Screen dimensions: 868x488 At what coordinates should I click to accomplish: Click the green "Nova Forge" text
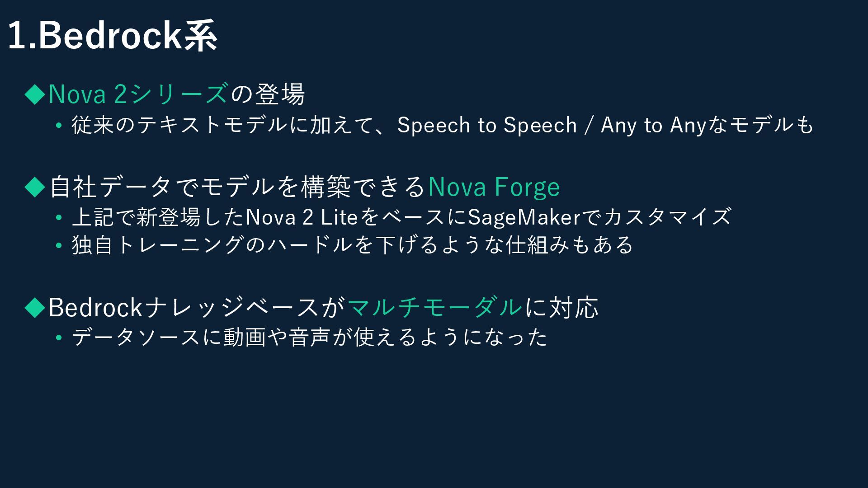pos(494,187)
